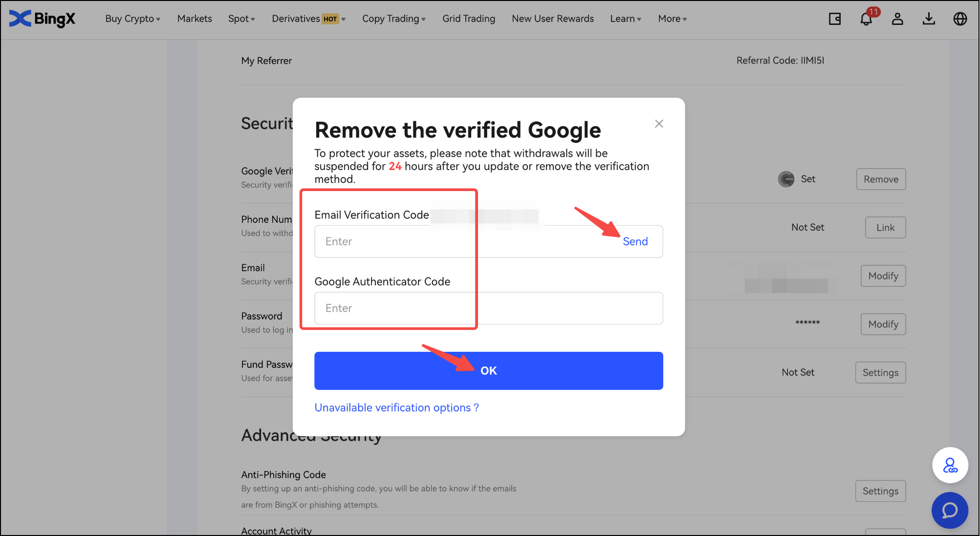Go to the Markets page
This screenshot has width=980, height=536.
tap(195, 19)
